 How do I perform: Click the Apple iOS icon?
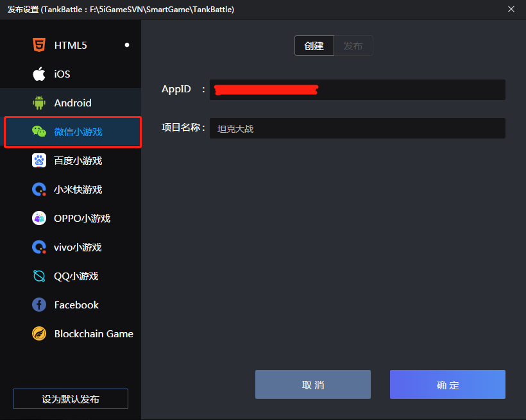39,74
